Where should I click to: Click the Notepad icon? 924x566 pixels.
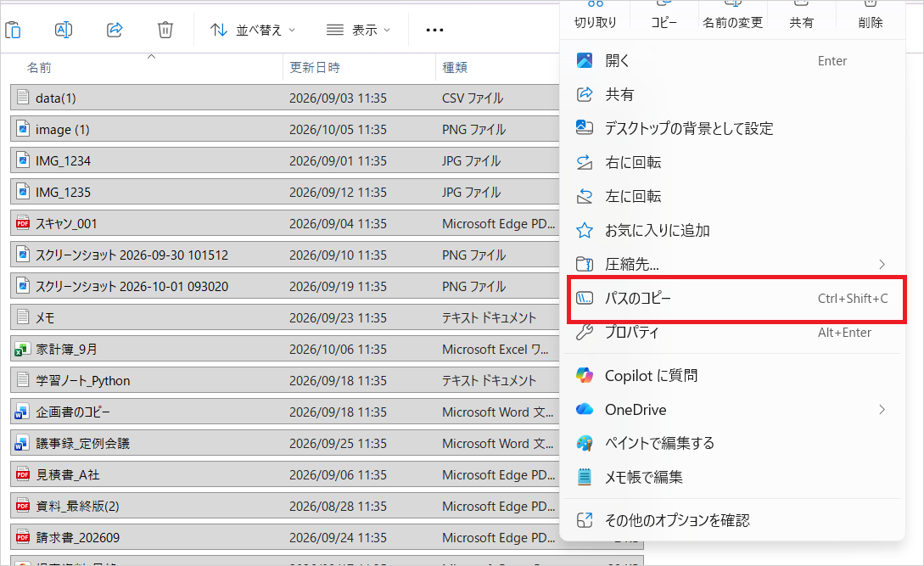coord(585,476)
